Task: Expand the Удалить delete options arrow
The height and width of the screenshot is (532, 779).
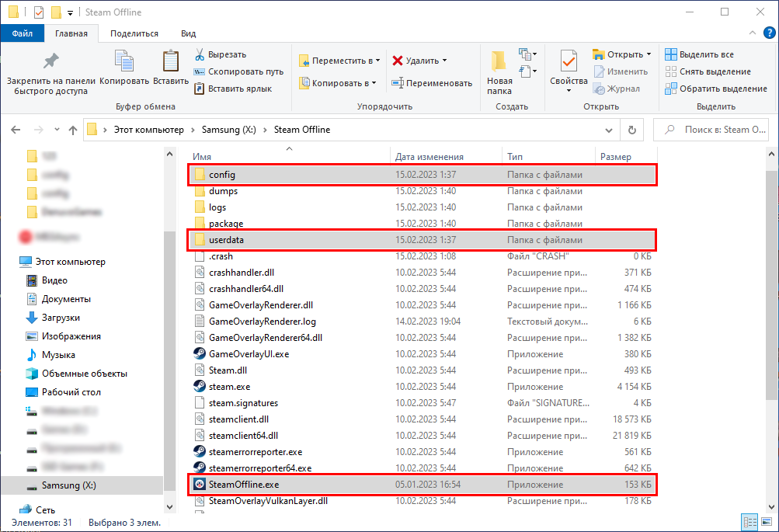Action: tap(445, 61)
